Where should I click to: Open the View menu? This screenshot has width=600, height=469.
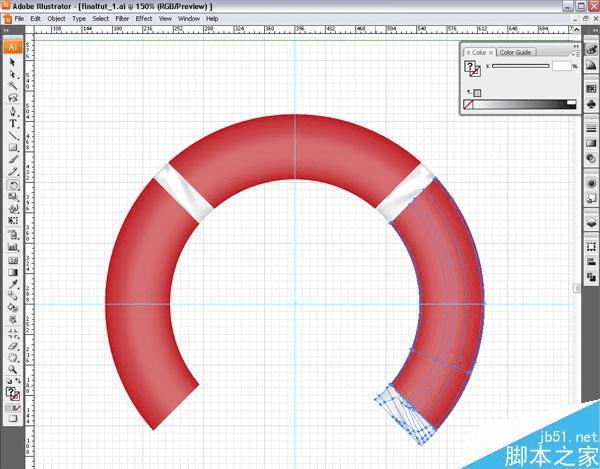[x=165, y=18]
